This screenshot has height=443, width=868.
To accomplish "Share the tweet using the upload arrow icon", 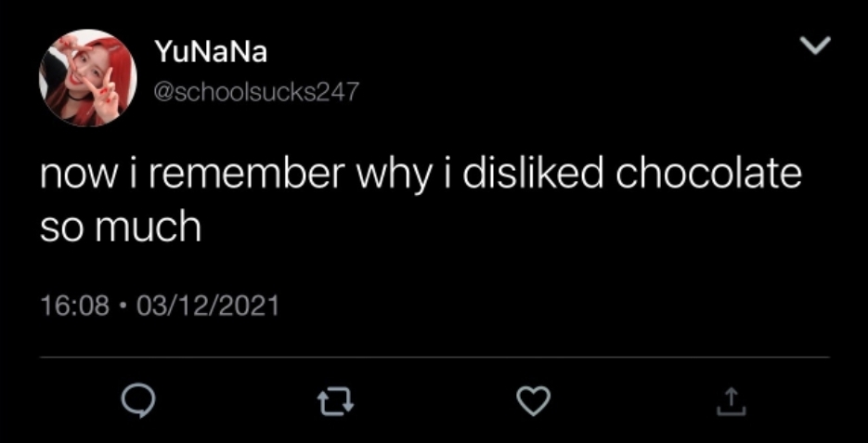I will (732, 401).
